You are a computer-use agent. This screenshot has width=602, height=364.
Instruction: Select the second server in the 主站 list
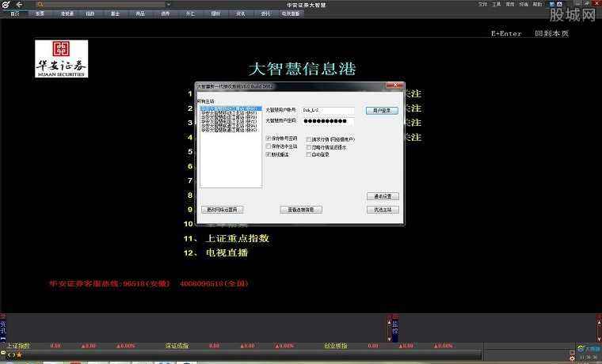231,113
